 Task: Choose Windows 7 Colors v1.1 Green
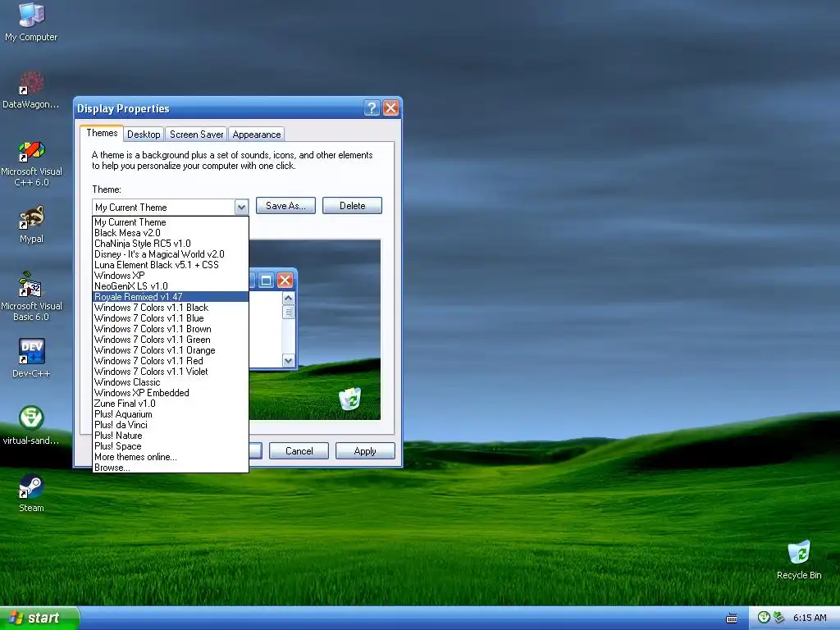click(x=171, y=340)
